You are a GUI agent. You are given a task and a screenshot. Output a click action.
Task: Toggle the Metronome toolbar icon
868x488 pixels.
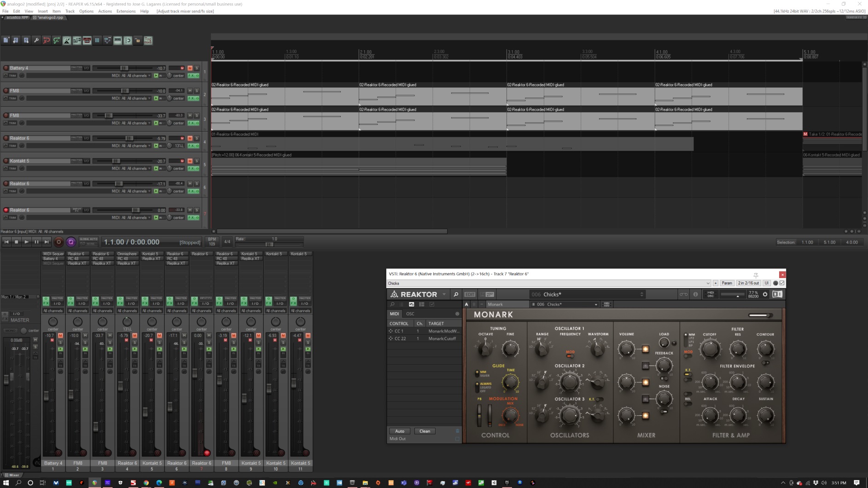(x=67, y=41)
